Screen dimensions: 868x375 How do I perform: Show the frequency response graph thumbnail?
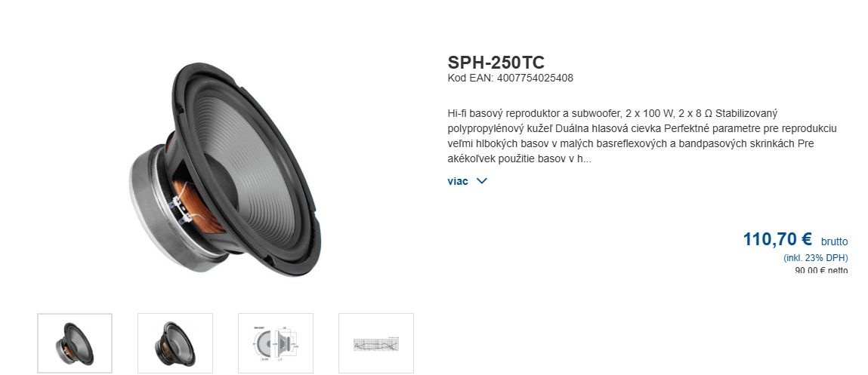pos(376,343)
